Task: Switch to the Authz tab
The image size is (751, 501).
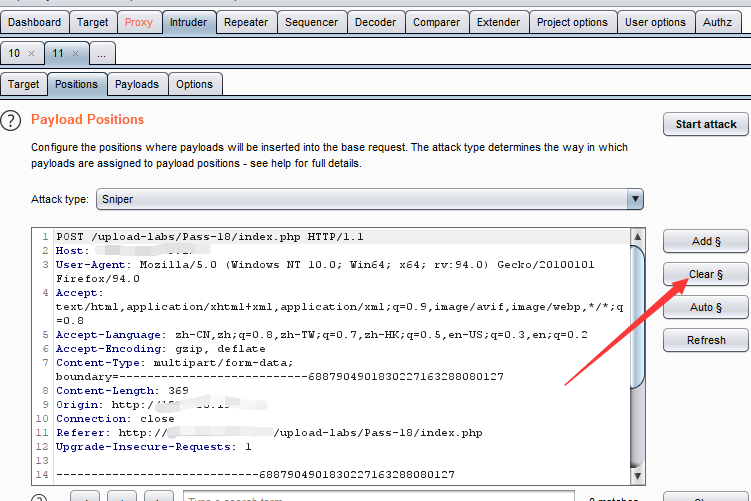Action: [717, 22]
